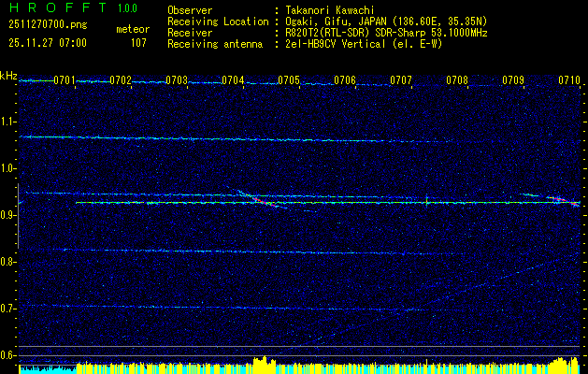Click the 0701 time marker
The height and width of the screenshot is (374, 588).
pyautogui.click(x=65, y=80)
